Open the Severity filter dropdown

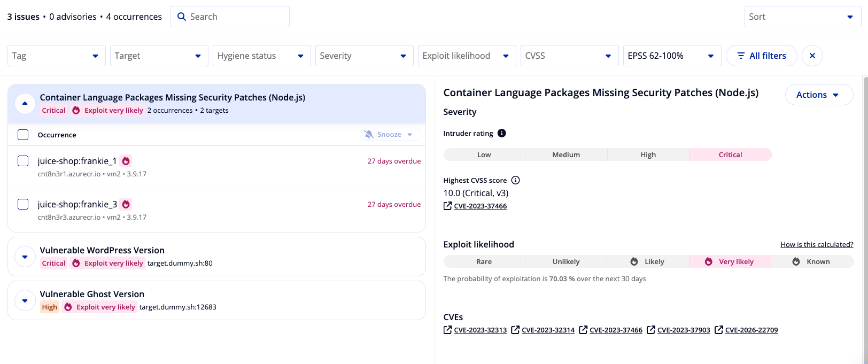(x=364, y=56)
